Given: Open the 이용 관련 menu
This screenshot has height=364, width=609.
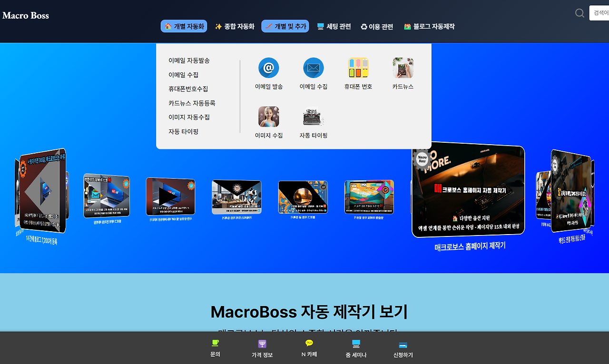Looking at the screenshot, I should 377,27.
